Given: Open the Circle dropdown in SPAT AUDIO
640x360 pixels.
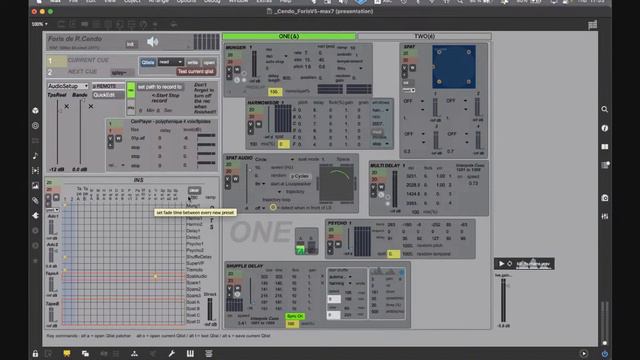Looking at the screenshot, I should [x=274, y=159].
